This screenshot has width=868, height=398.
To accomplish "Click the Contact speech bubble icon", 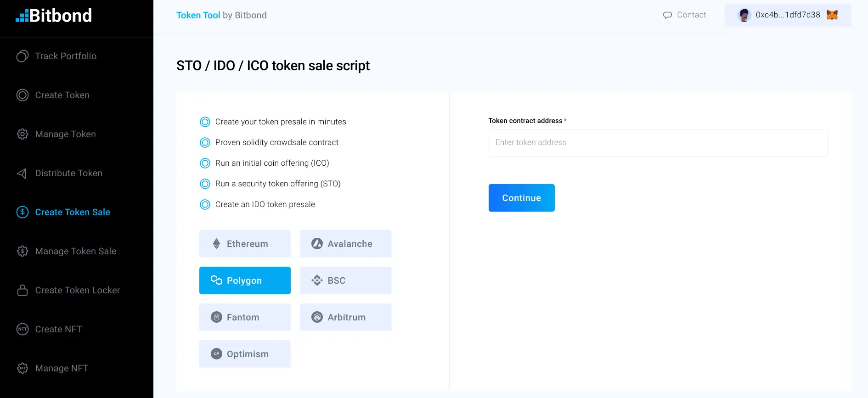I will tap(667, 15).
